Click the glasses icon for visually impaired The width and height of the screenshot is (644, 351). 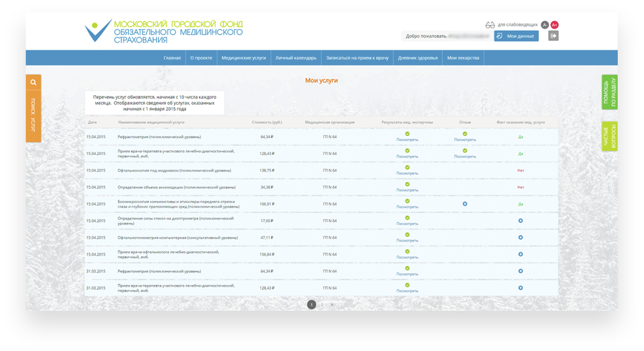[490, 25]
